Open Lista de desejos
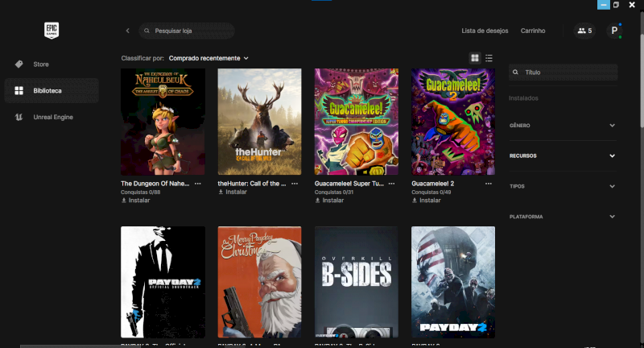Viewport: 644px width, 348px height. [485, 31]
